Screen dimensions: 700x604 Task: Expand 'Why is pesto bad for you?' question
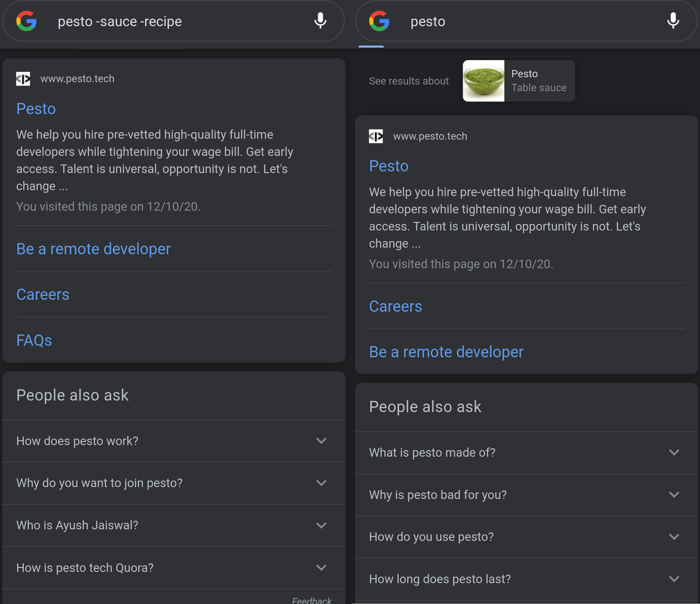[x=526, y=495]
